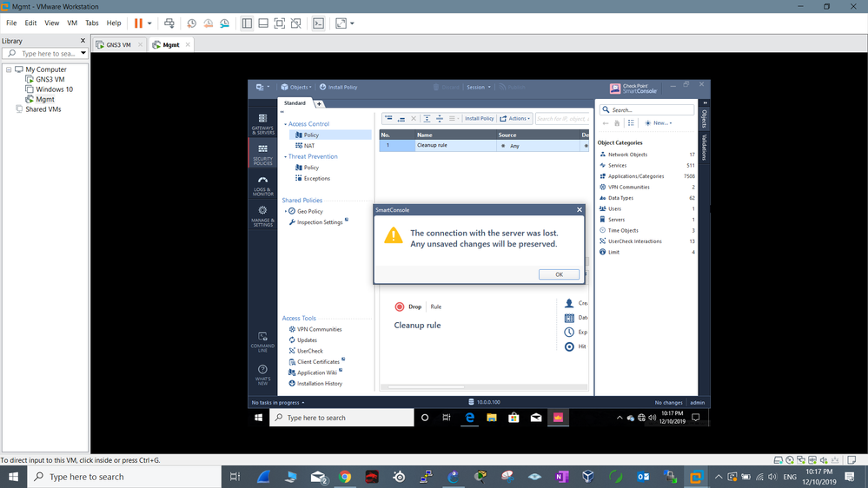Click Install Policy in the top bar
Image resolution: width=868 pixels, height=488 pixels.
(338, 87)
